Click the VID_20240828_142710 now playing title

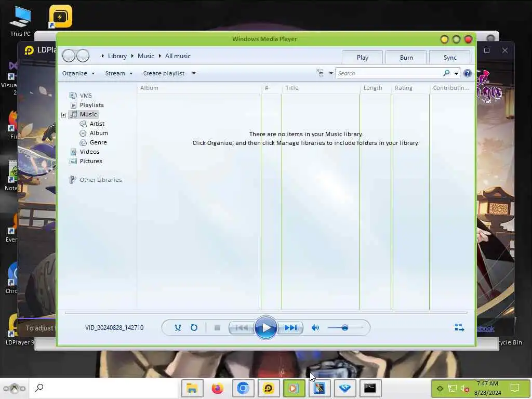pyautogui.click(x=114, y=328)
